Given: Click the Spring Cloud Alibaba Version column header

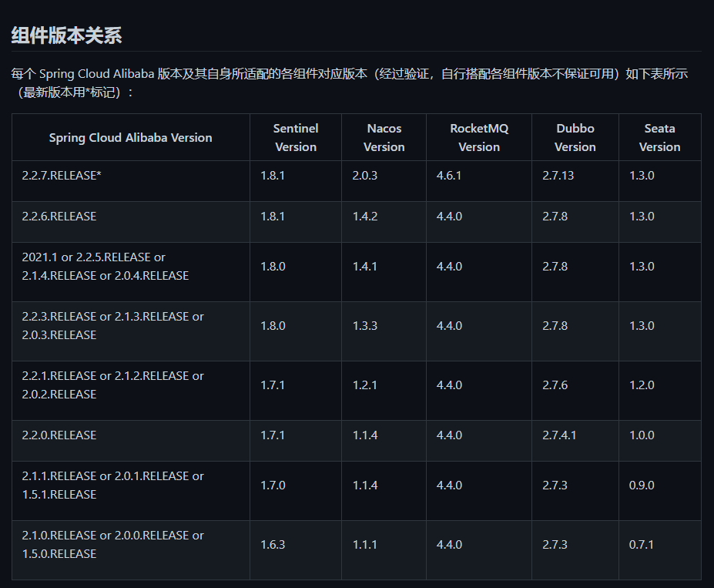Looking at the screenshot, I should 131,137.
